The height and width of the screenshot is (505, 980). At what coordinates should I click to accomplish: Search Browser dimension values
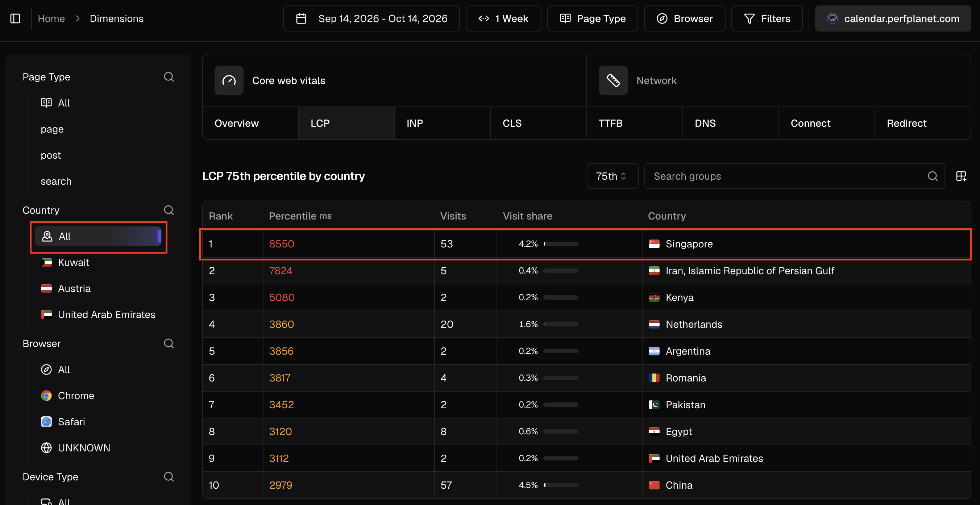click(x=169, y=343)
